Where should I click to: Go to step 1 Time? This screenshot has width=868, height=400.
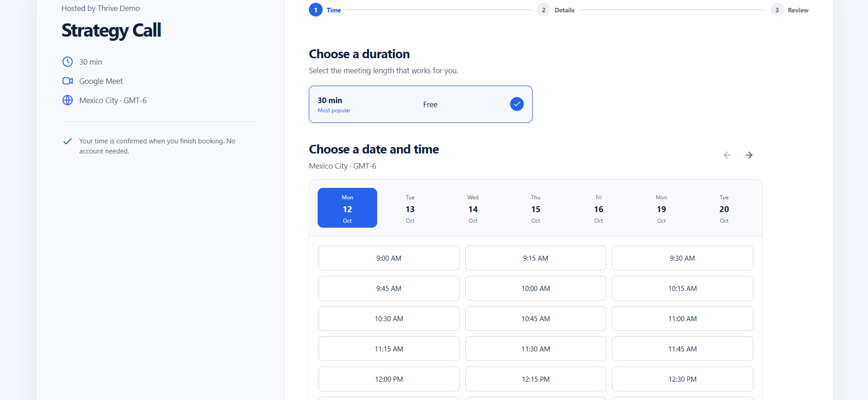[325, 10]
